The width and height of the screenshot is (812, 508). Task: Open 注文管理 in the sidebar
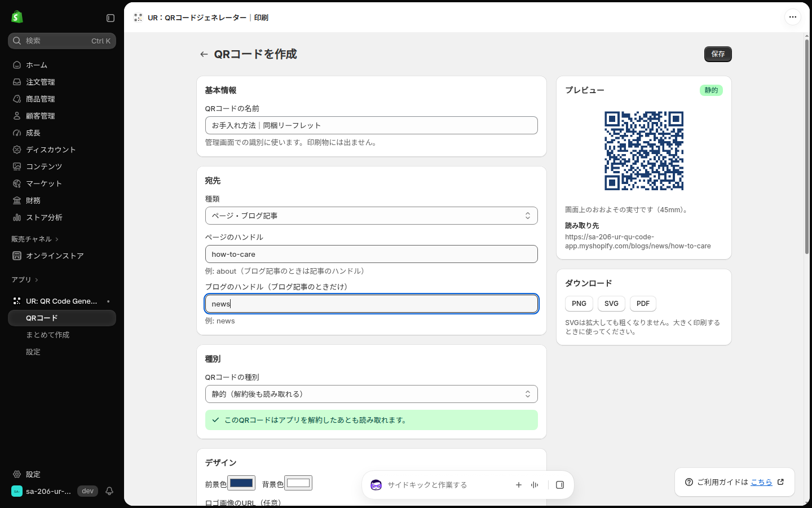[x=62, y=82]
